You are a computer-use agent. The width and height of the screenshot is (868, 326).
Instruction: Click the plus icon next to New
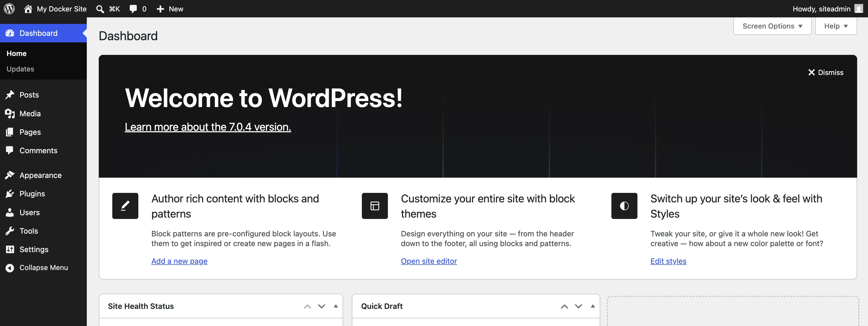tap(160, 9)
